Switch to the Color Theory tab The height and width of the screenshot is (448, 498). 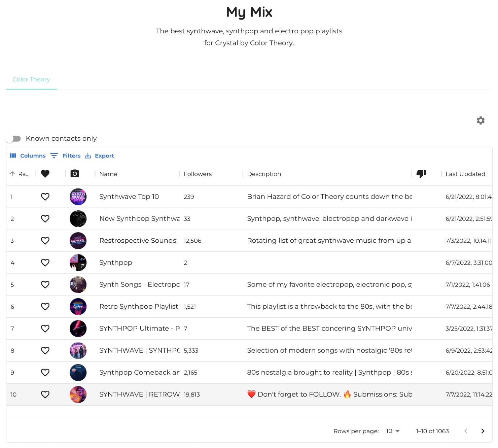pyautogui.click(x=31, y=79)
